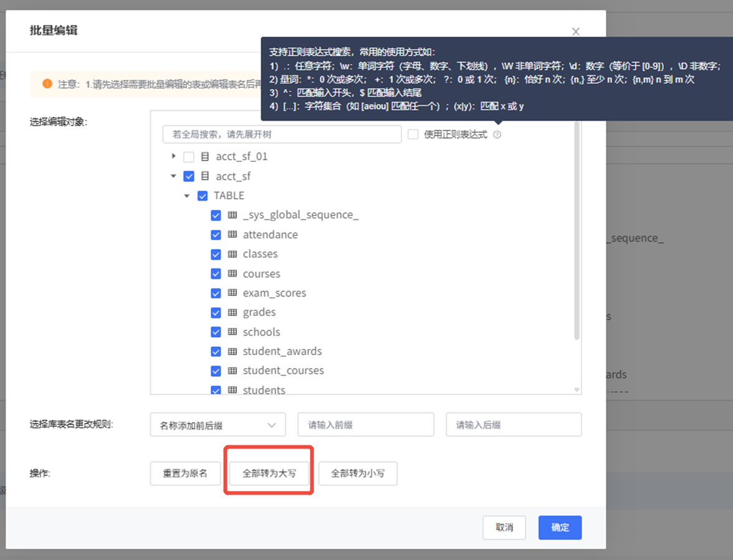This screenshot has width=733, height=560.
Task: Select the schools table name
Action: click(x=261, y=331)
